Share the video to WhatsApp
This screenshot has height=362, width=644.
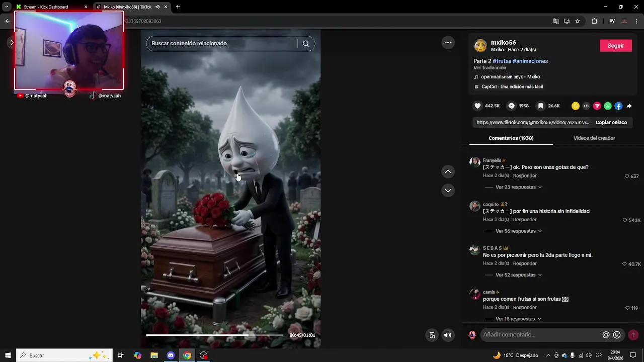[x=608, y=106]
